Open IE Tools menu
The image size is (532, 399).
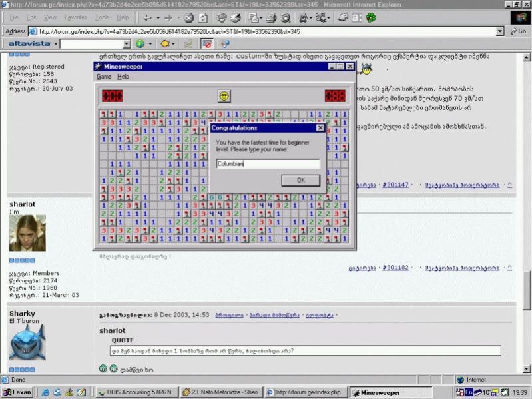pyautogui.click(x=102, y=17)
